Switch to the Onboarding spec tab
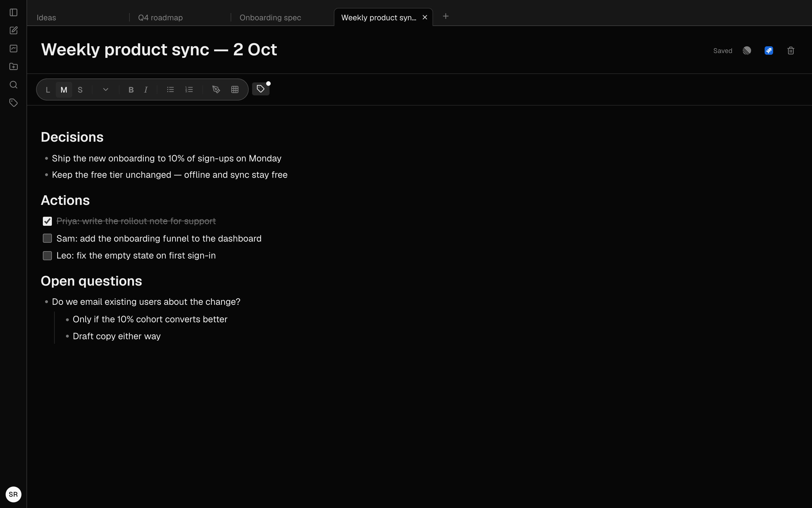812x508 pixels. [282, 17]
